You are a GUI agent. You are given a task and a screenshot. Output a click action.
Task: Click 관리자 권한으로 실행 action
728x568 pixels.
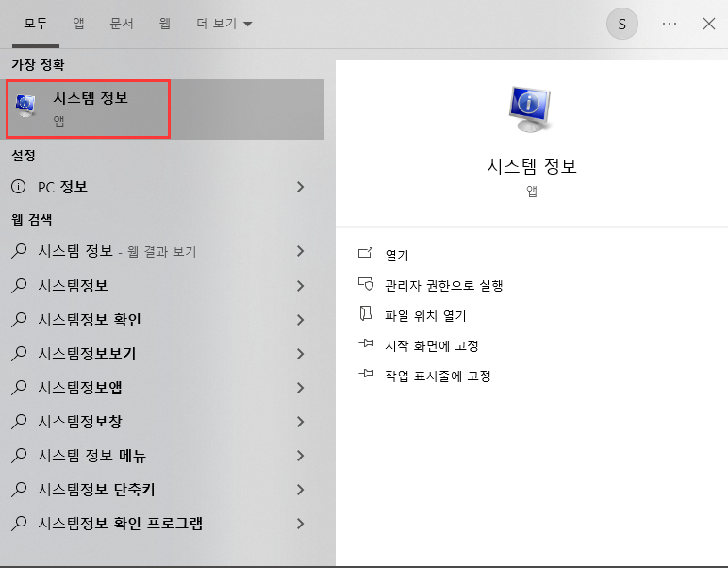444,285
